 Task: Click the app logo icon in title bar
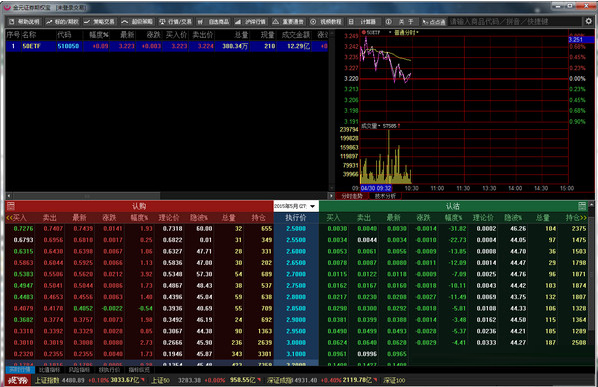tap(7, 7)
